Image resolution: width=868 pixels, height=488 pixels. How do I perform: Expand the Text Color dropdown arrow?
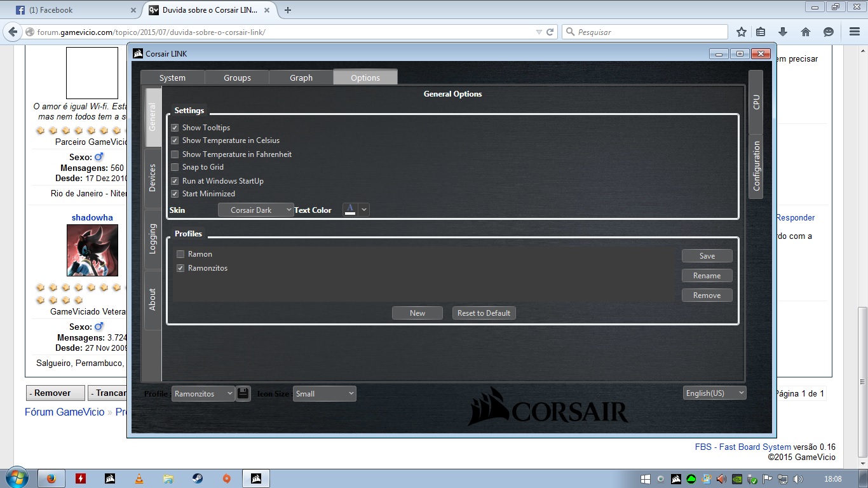pos(363,210)
